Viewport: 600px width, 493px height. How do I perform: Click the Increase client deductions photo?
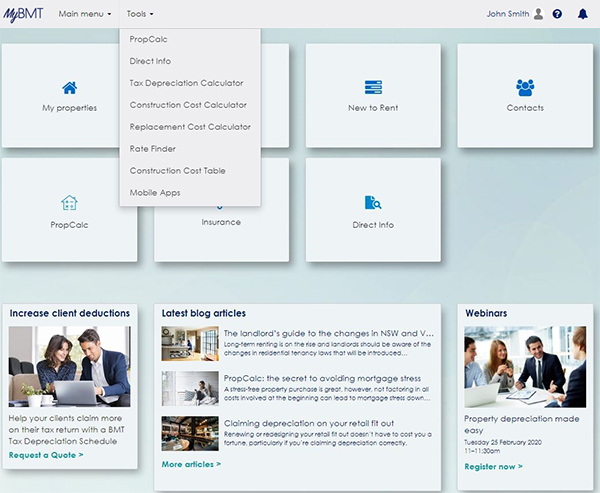[69, 366]
